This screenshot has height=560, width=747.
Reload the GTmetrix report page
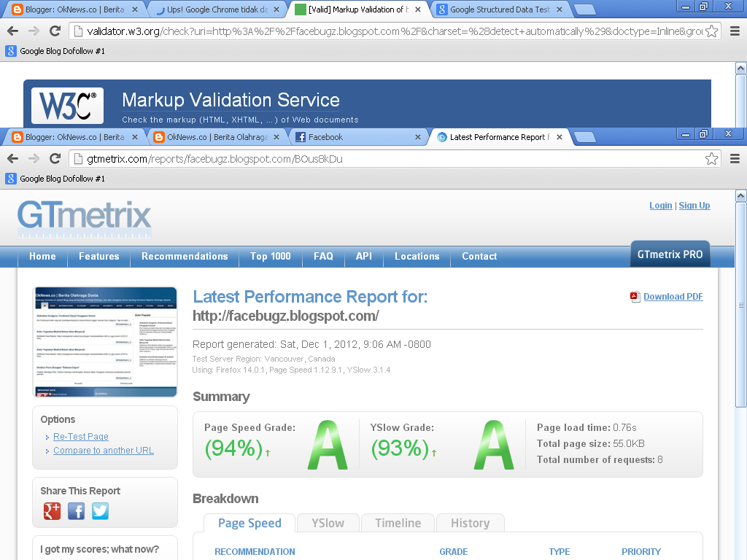pos(55,158)
